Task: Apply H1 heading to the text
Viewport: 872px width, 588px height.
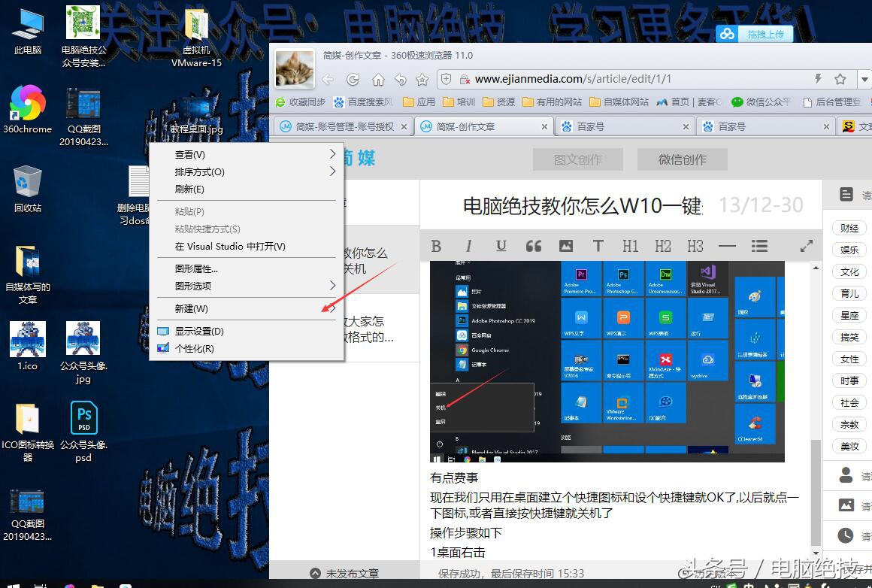Action: coord(631,245)
